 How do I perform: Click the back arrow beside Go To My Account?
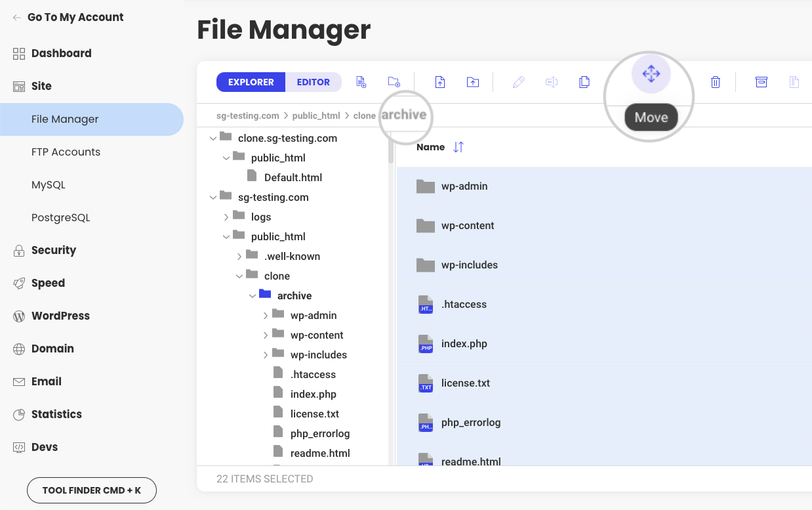[17, 18]
